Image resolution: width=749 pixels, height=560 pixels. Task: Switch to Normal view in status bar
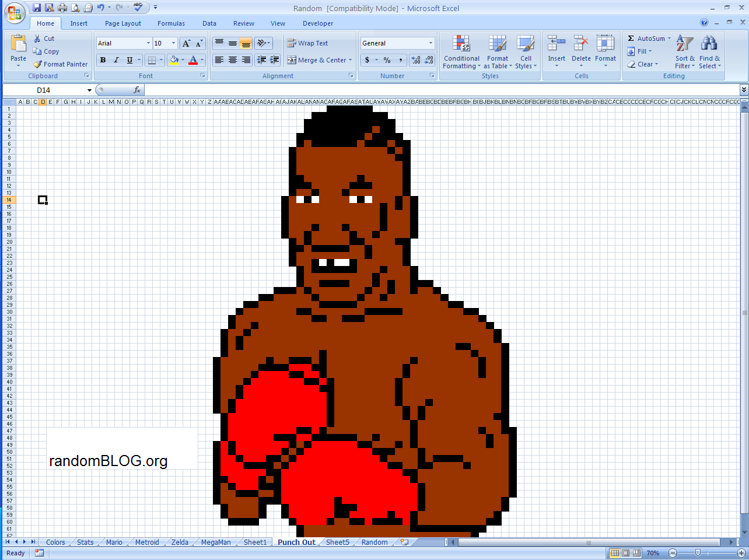tap(615, 553)
